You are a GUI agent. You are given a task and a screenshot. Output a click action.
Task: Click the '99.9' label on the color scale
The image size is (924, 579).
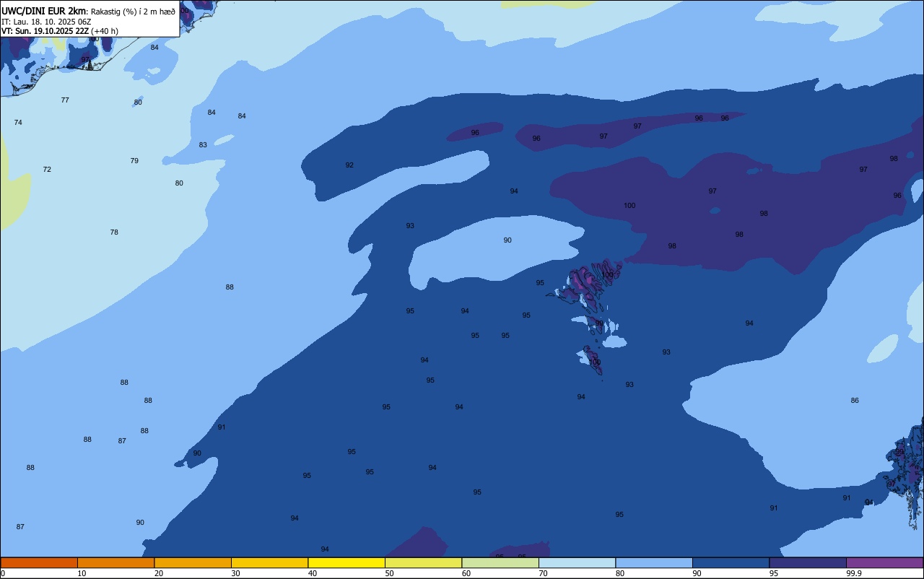[x=854, y=573]
